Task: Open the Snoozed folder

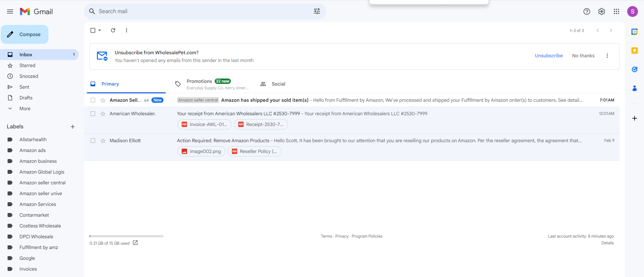Action: click(39, 76)
